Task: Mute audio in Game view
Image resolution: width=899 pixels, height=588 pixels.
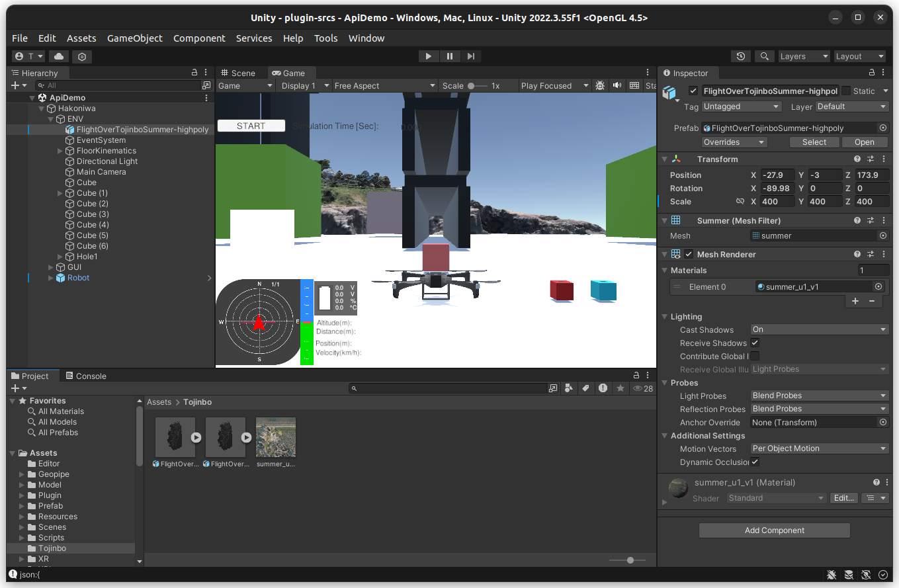Action: click(617, 85)
